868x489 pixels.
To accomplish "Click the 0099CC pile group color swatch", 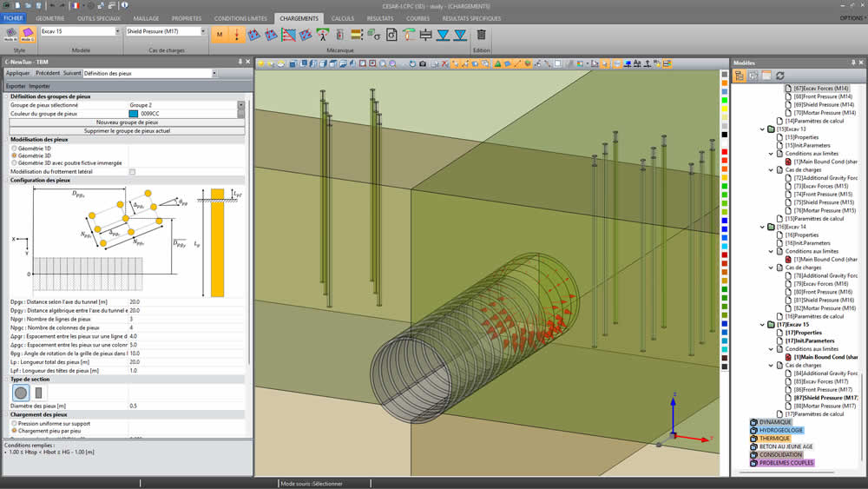I will click(134, 114).
